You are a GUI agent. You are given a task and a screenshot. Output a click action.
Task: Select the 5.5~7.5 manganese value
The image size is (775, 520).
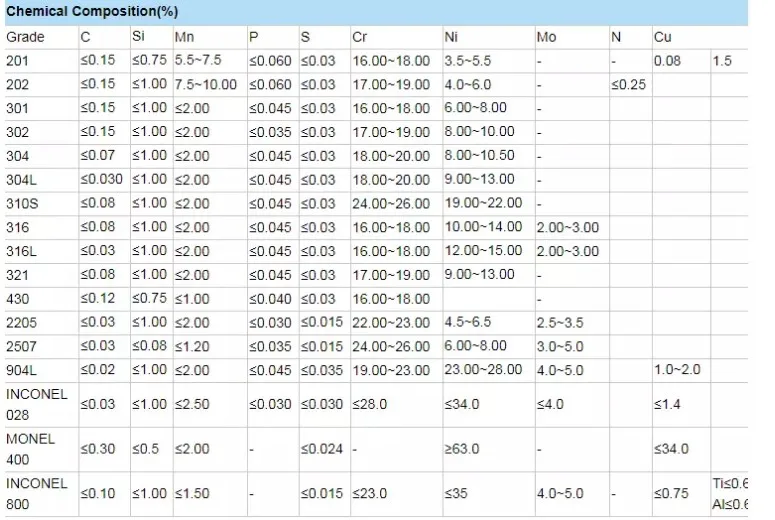pos(200,61)
